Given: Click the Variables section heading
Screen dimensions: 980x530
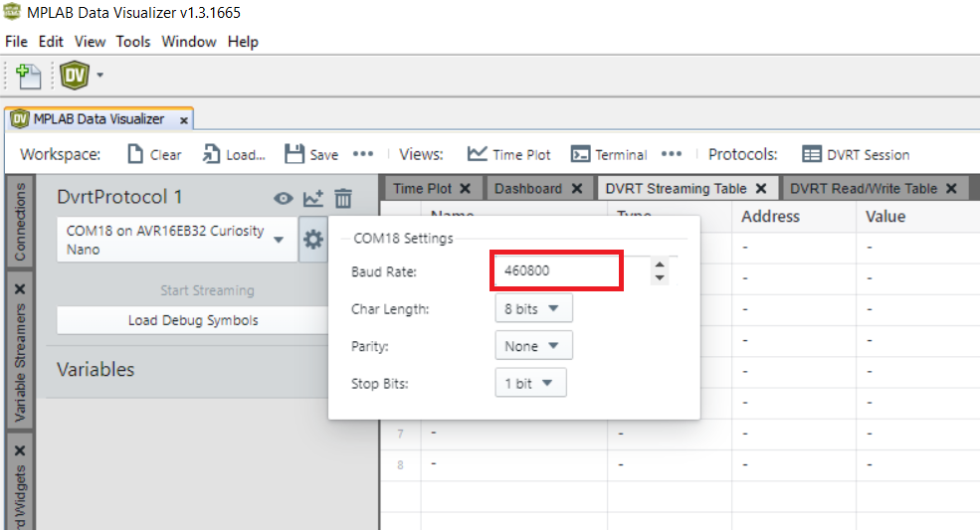Looking at the screenshot, I should (96, 369).
